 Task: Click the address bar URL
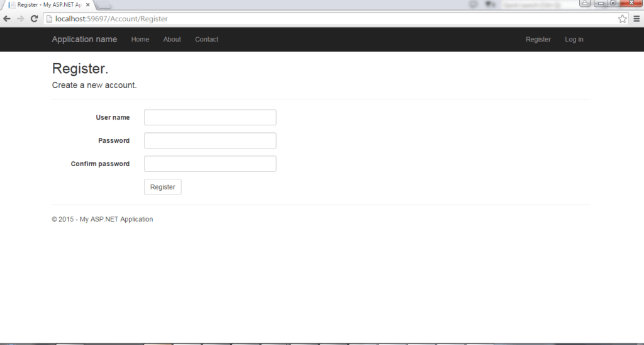pyautogui.click(x=112, y=19)
